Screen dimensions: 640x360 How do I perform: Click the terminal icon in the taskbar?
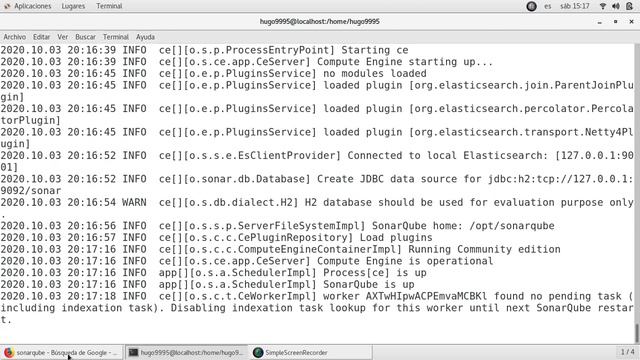click(133, 352)
